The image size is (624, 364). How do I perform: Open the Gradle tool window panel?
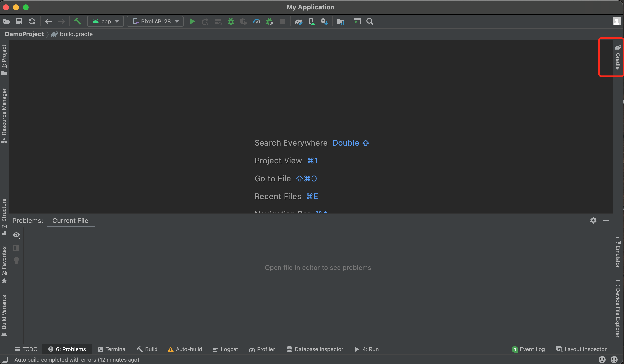(x=617, y=57)
